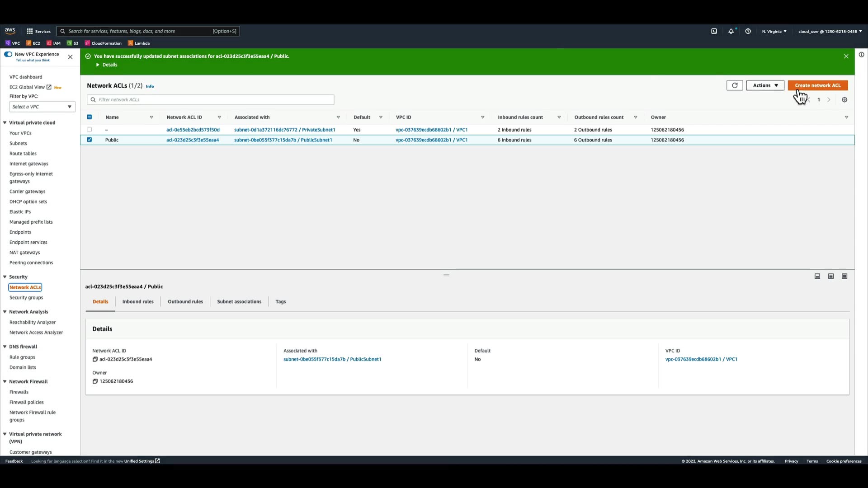Uncheck the Public network ACL row

tap(89, 140)
